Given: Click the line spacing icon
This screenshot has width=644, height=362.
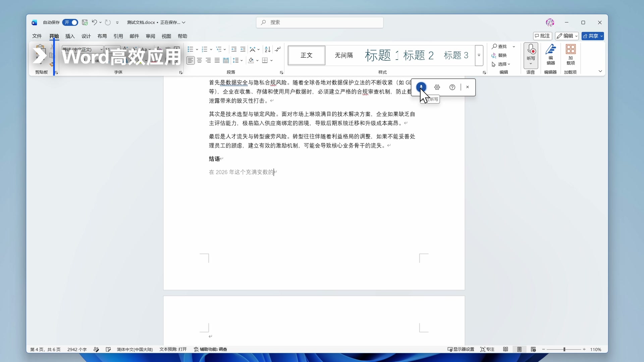Looking at the screenshot, I should coord(235,60).
